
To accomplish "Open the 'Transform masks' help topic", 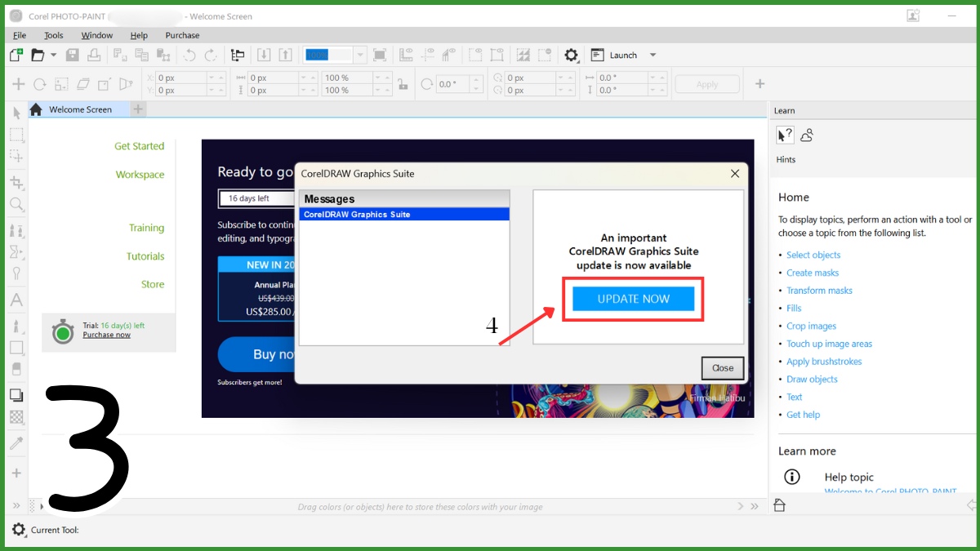I will click(819, 291).
